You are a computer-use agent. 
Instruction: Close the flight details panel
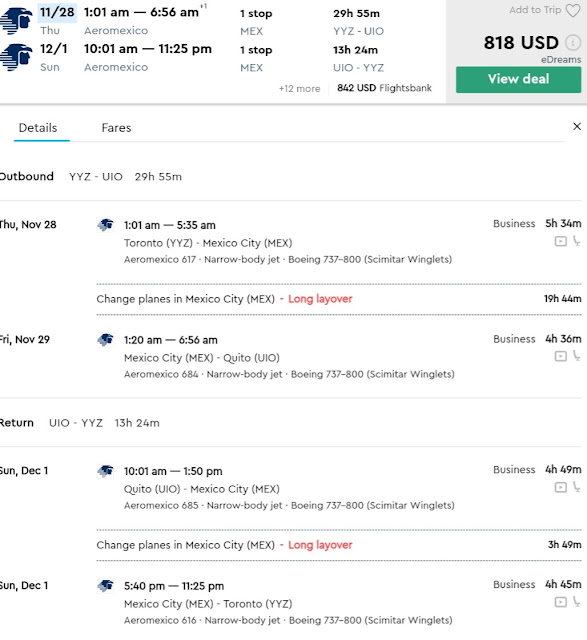(x=577, y=127)
